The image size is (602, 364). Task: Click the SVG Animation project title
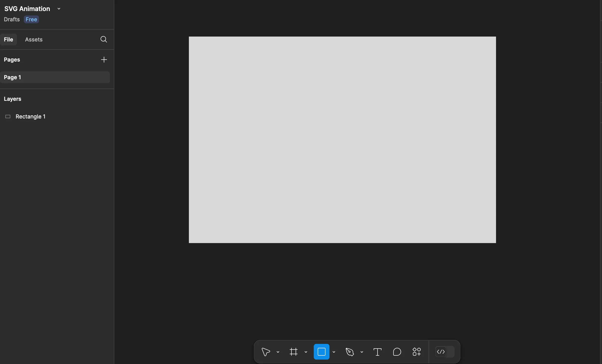[27, 9]
